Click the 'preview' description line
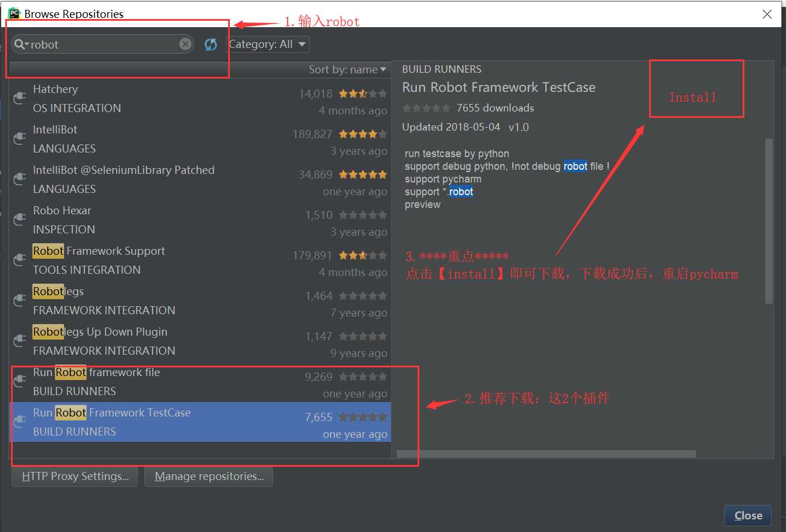Viewport: 786px width, 532px height. (x=422, y=204)
